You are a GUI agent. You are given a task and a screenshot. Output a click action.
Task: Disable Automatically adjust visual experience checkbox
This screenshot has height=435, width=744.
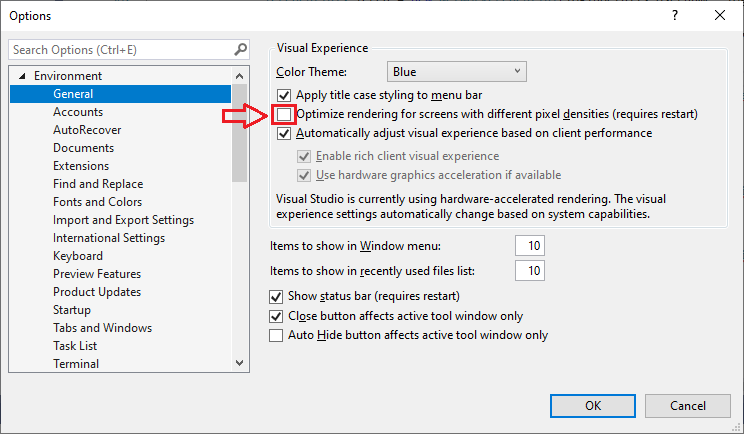pyautogui.click(x=284, y=133)
